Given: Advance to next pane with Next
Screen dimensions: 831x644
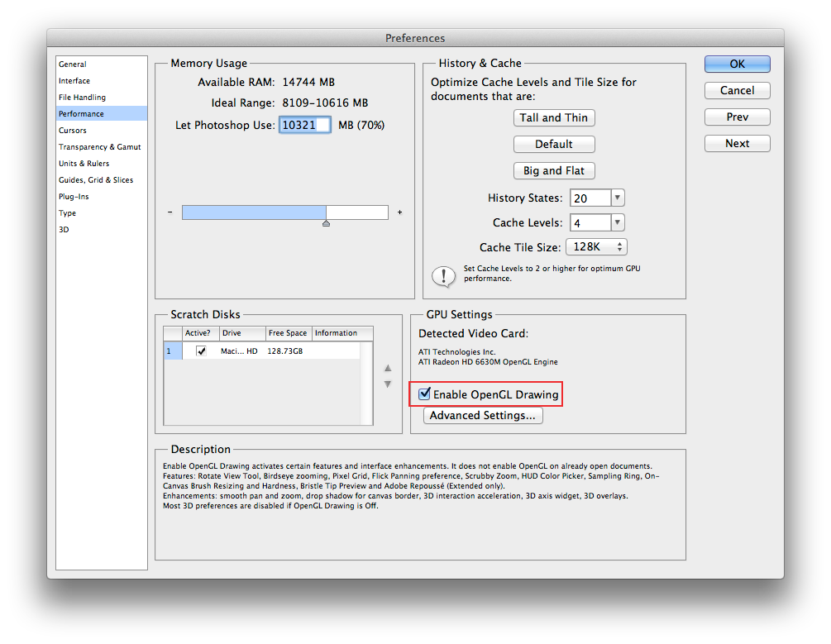Looking at the screenshot, I should pos(738,144).
